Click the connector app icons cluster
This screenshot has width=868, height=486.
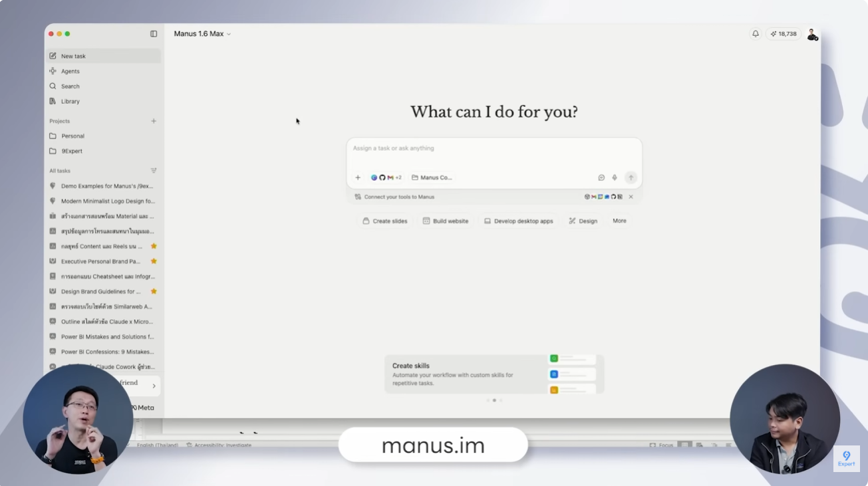tap(603, 197)
